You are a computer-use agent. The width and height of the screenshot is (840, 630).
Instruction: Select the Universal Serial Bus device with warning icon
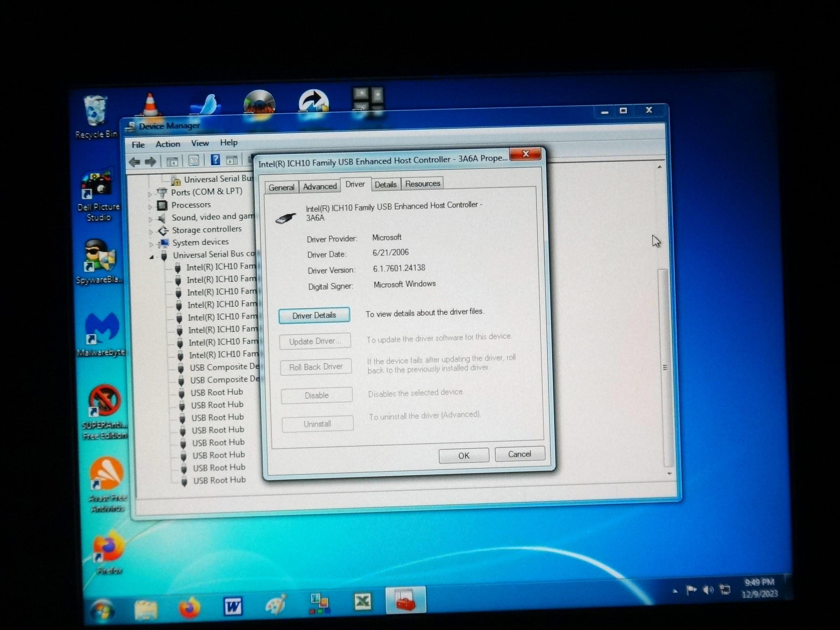click(219, 179)
